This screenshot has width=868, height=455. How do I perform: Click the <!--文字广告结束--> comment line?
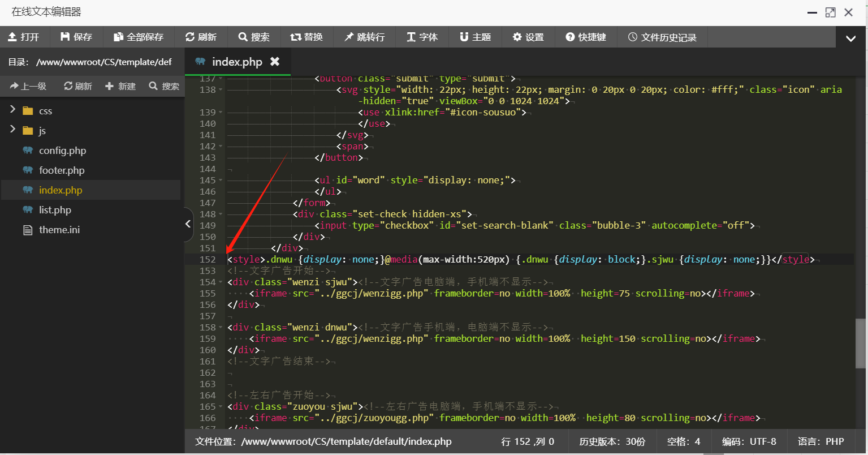[x=279, y=361]
